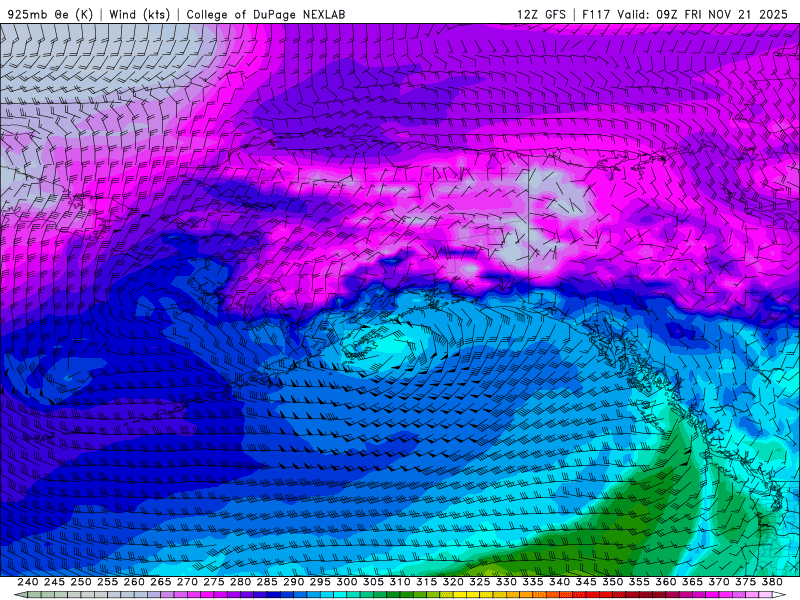Screen dimensions: 800x600
Task: Click the 320 colorbar label
Action: pyautogui.click(x=453, y=582)
